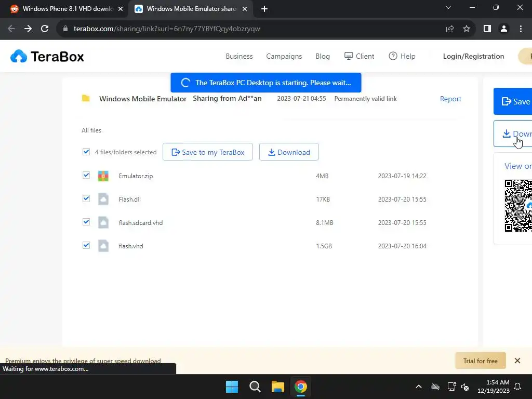The width and height of the screenshot is (532, 399).
Task: Open the Blog menu item
Action: (323, 56)
